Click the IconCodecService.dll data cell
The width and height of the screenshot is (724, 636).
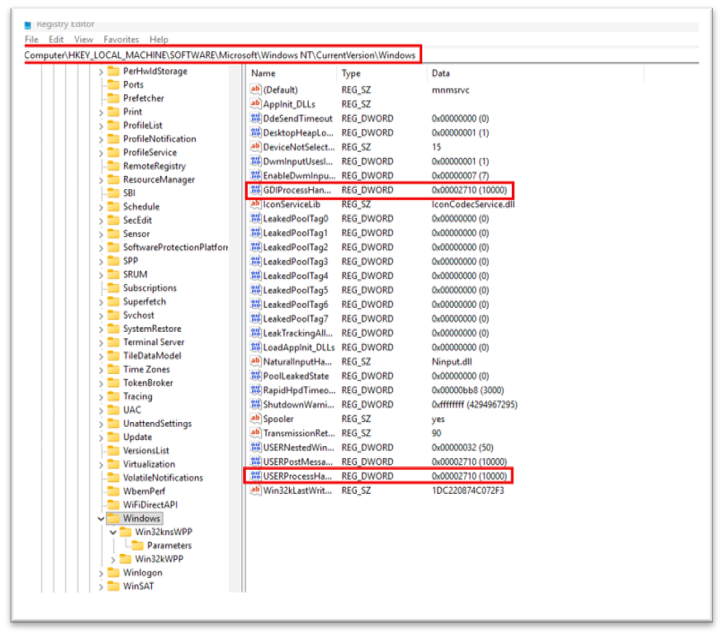tap(473, 204)
